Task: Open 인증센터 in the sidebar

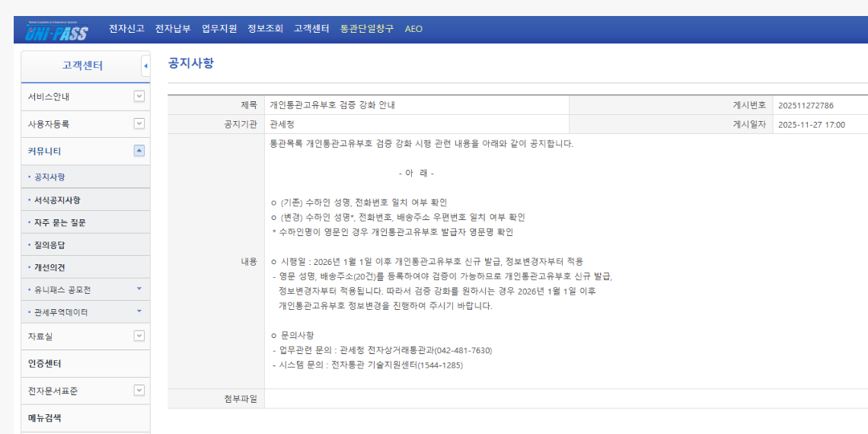Action: point(45,363)
